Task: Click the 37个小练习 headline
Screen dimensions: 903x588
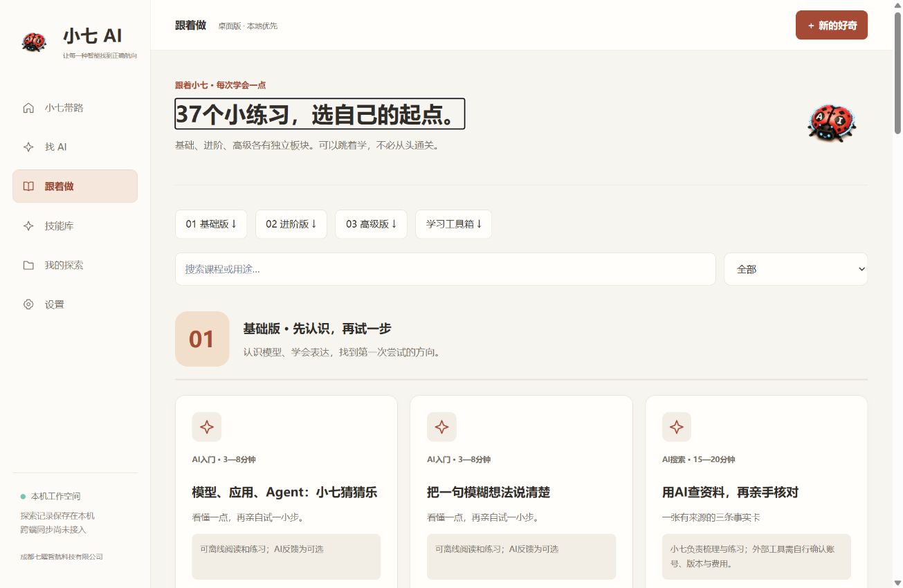Action: click(320, 114)
